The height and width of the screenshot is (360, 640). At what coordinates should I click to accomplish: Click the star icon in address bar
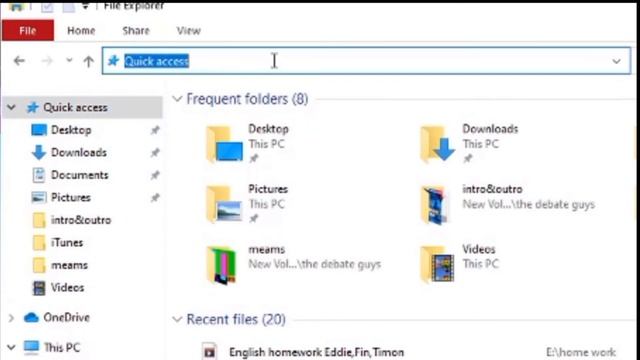113,61
